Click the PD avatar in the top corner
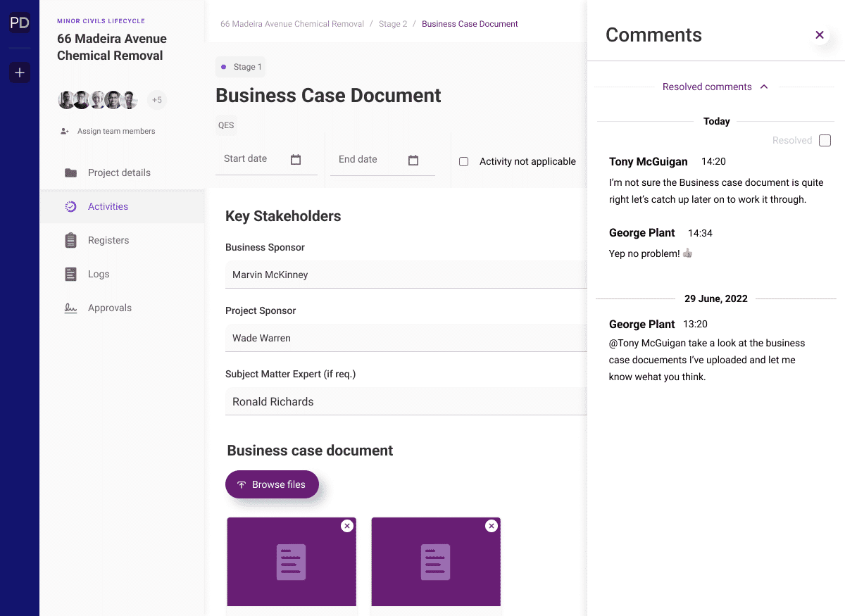Screen dimensions: 845x616 pyautogui.click(x=20, y=22)
